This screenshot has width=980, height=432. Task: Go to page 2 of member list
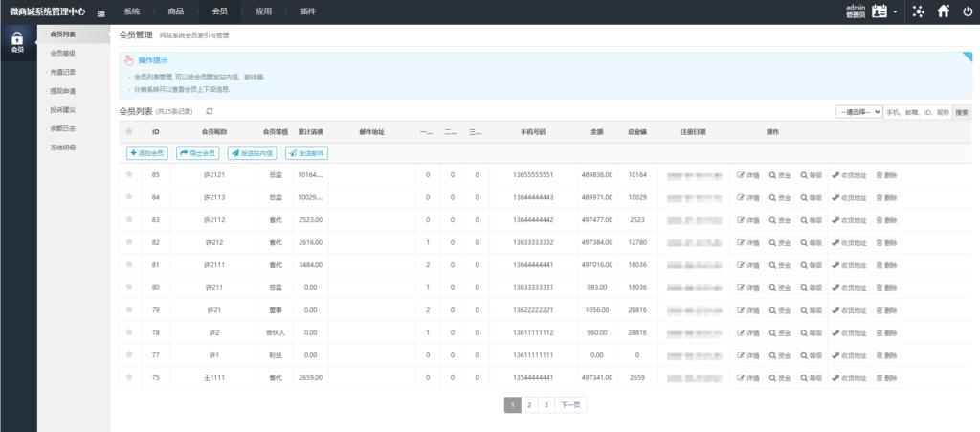[529, 405]
